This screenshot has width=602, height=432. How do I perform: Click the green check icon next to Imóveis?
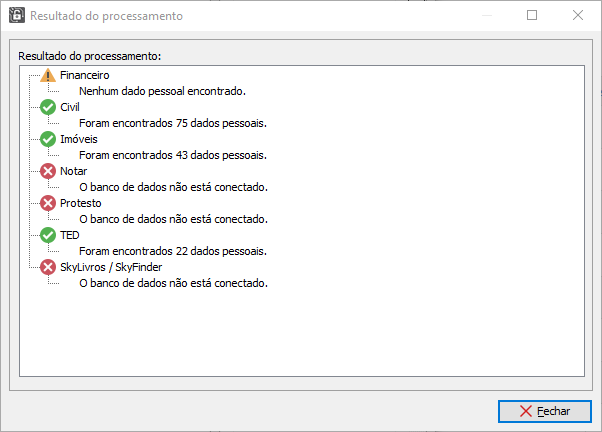(x=48, y=139)
